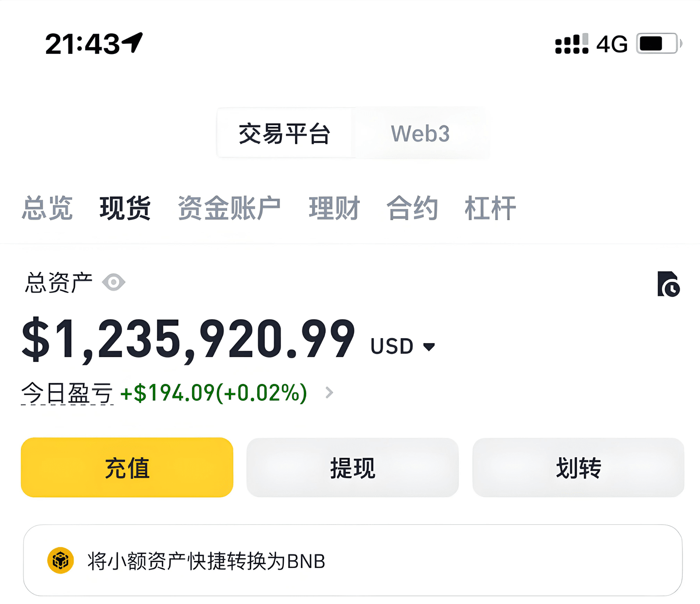
Task: Open the transaction history clock icon
Action: 668,284
